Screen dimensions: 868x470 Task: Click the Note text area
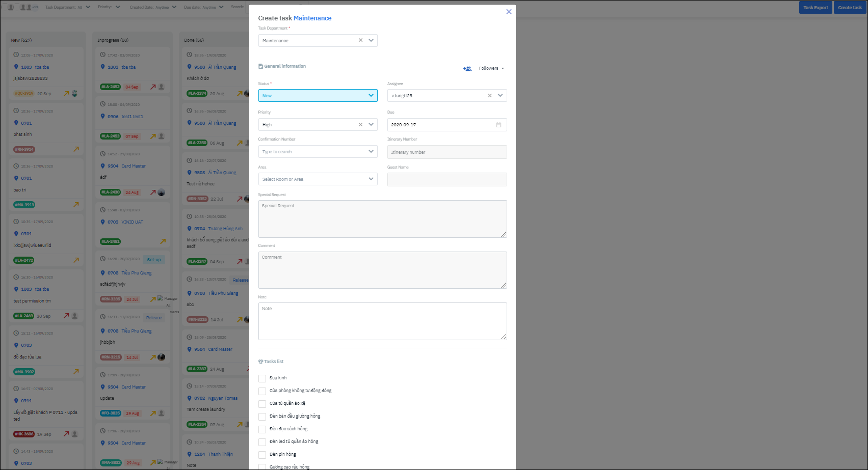click(x=382, y=321)
